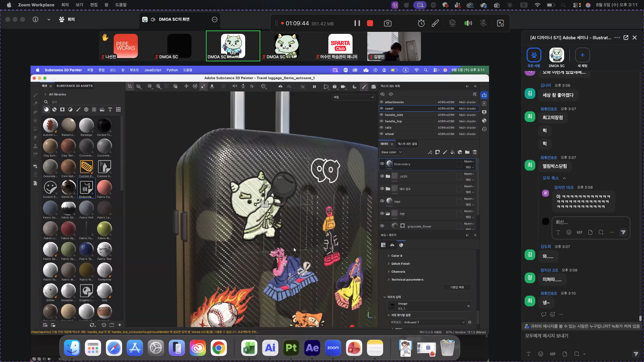644x362 pixels.
Task: Hide the attachments texture set
Action: click(x=381, y=102)
